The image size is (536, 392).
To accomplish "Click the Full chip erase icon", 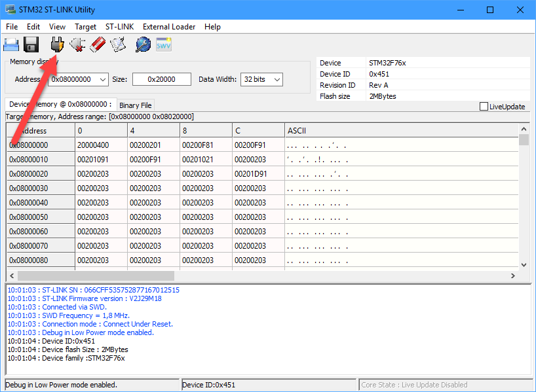I will [98, 45].
